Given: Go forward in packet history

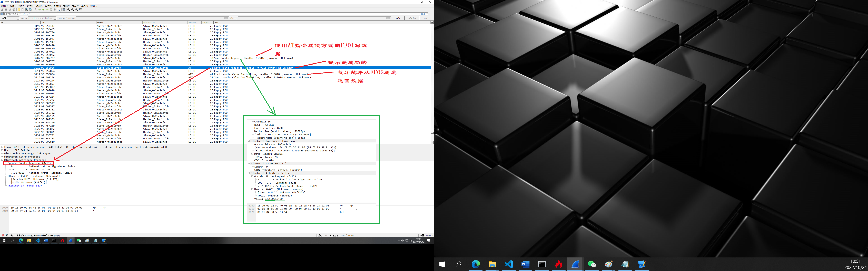Looking at the screenshot, I should (x=43, y=10).
